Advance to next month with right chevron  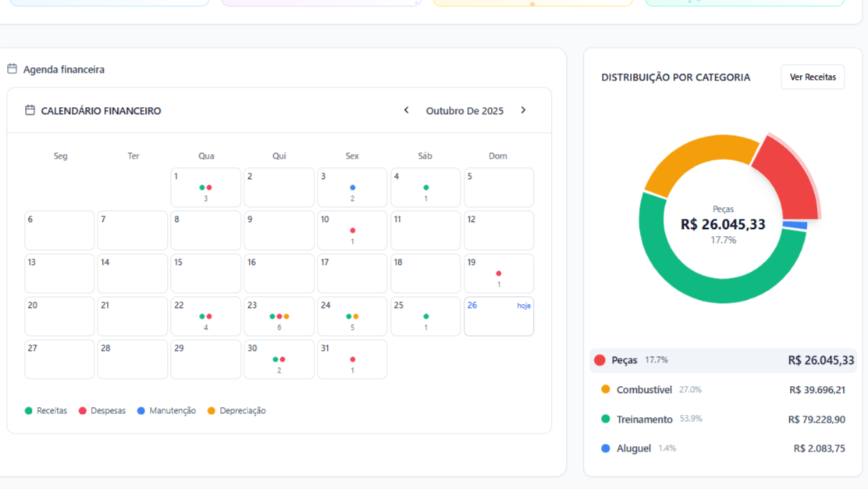[523, 111]
